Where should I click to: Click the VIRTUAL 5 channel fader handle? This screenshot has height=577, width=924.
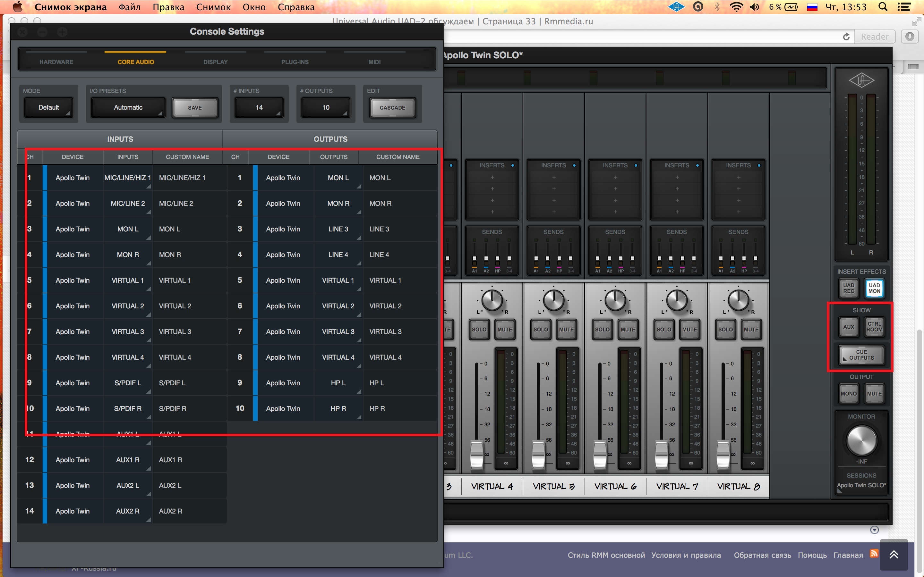538,454
